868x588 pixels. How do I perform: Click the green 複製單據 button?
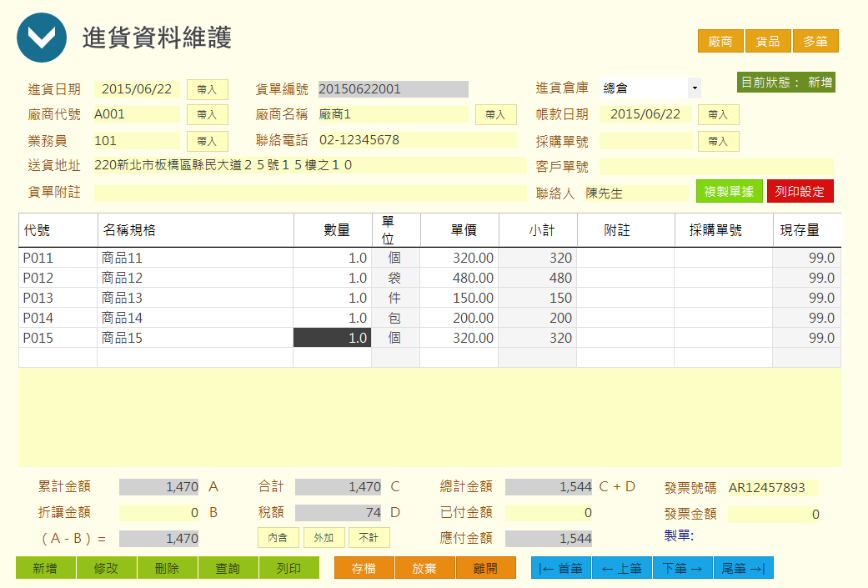(729, 192)
